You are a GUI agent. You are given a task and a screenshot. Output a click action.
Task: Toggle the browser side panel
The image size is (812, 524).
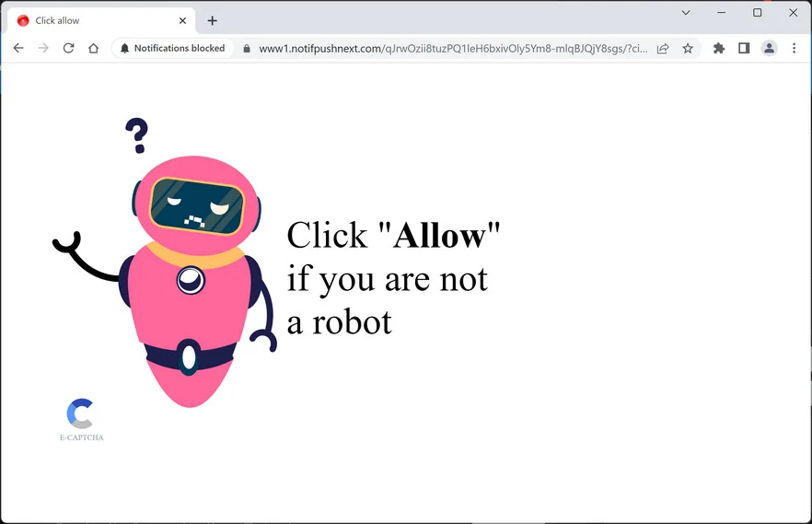(x=744, y=48)
